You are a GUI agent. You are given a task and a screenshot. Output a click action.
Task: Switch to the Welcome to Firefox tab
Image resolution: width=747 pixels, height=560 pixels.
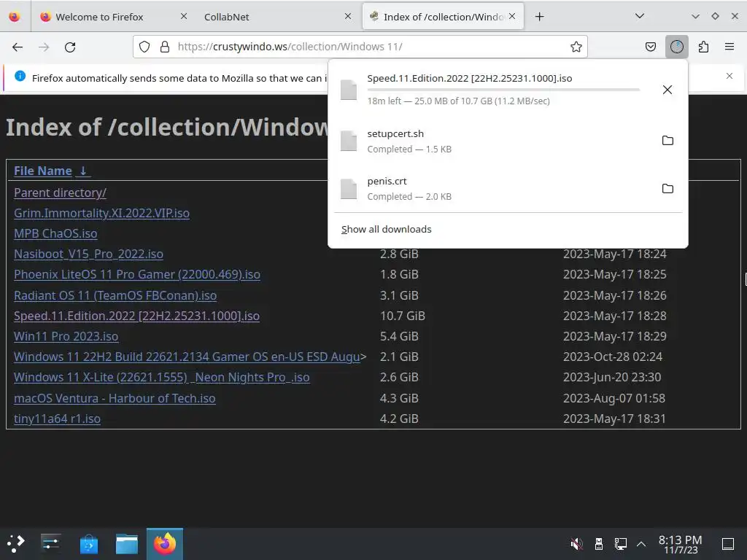pos(114,17)
